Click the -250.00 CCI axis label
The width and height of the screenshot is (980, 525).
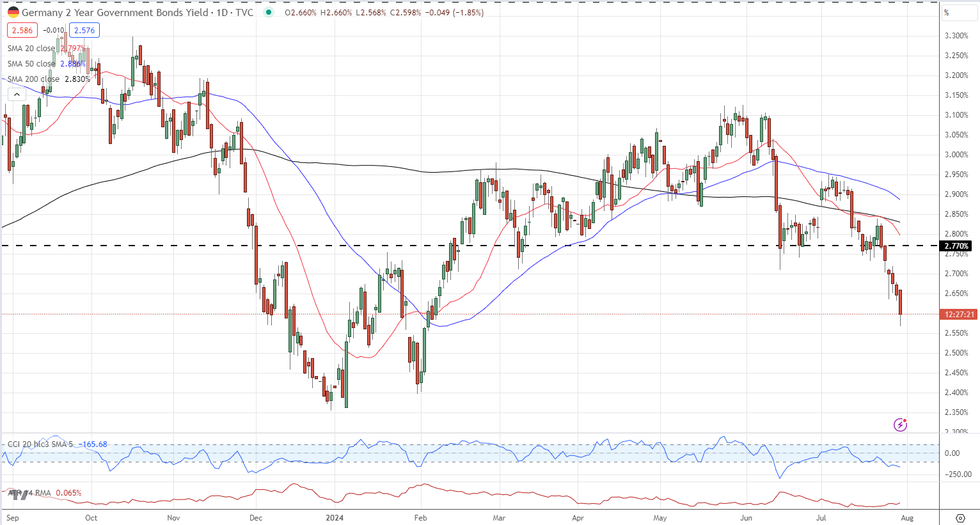957,474
